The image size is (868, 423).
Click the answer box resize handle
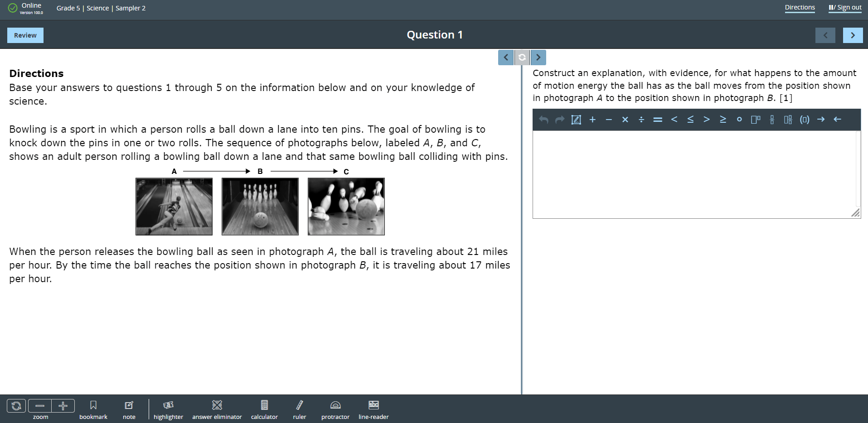pos(855,213)
